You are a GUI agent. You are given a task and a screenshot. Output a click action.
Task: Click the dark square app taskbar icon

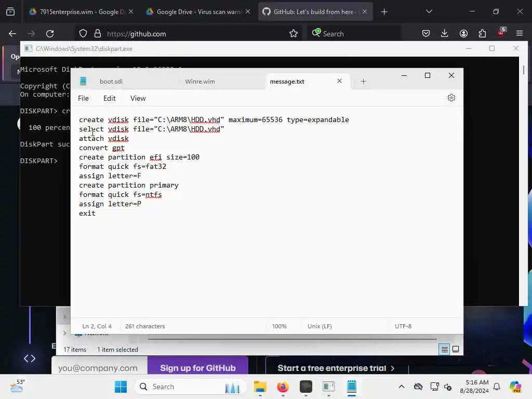coord(305,387)
